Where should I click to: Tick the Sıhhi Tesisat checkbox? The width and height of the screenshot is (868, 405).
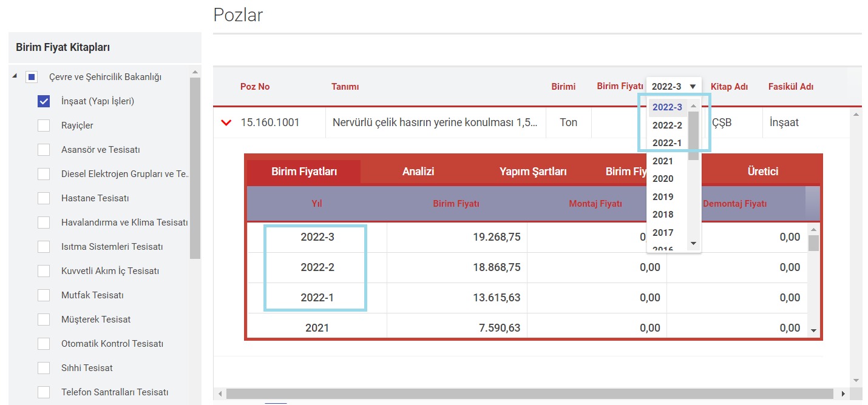coord(44,368)
